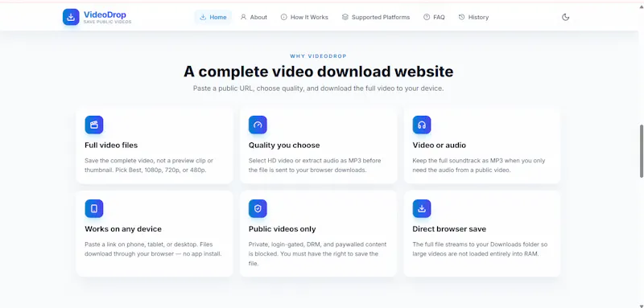This screenshot has height=308, width=644.
Task: Click the headphones icon in Video or audio
Action: point(421,125)
